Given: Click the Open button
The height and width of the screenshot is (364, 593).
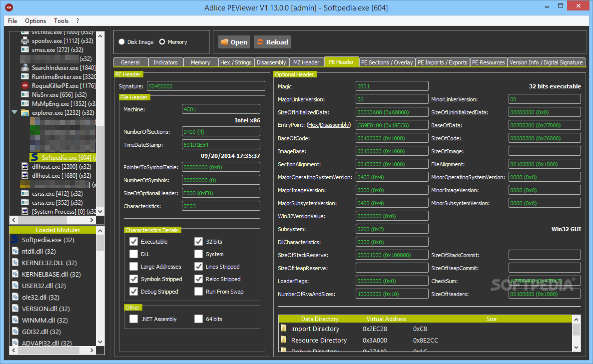Looking at the screenshot, I should click(234, 42).
